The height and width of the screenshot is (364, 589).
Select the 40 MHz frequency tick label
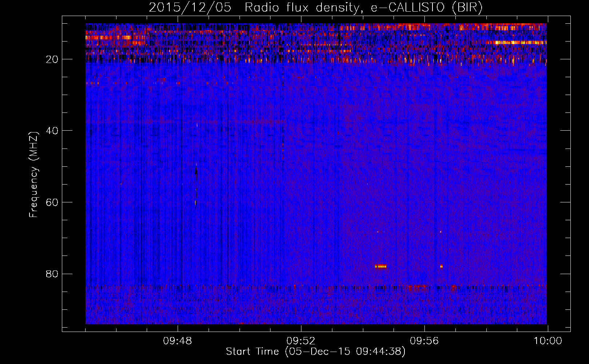(52, 131)
